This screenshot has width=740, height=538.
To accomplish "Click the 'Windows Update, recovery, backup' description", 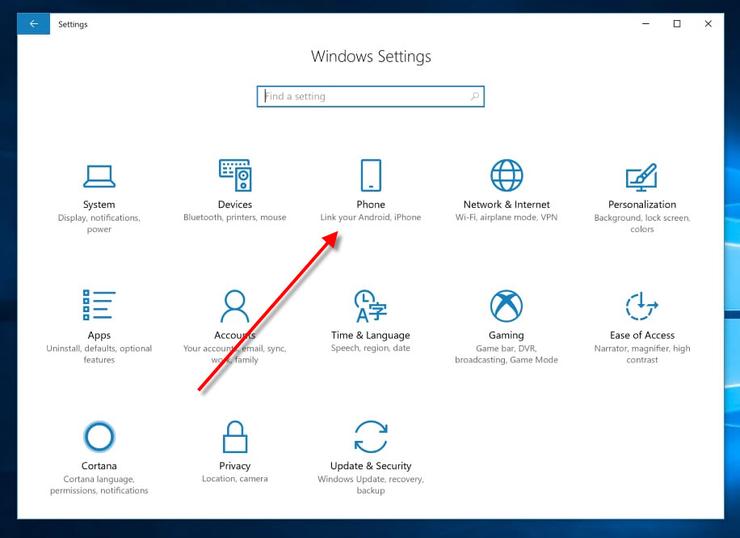I will [x=370, y=485].
